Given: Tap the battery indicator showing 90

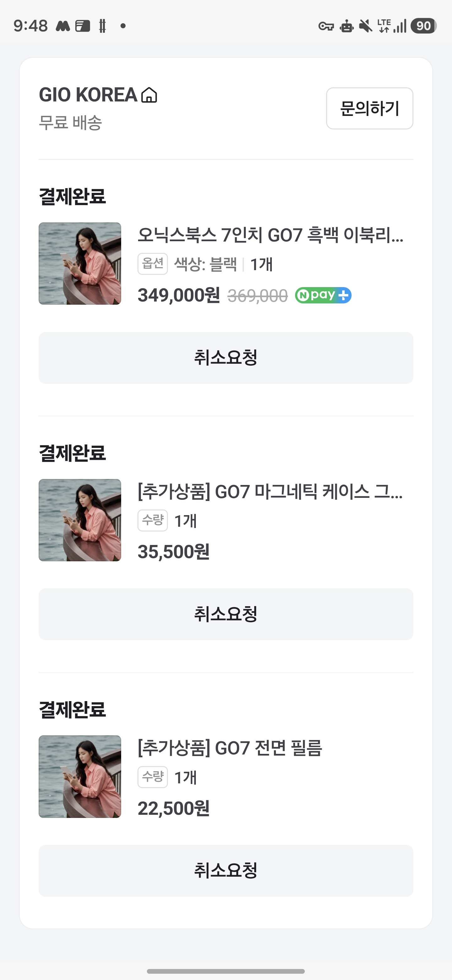Looking at the screenshot, I should pyautogui.click(x=423, y=26).
